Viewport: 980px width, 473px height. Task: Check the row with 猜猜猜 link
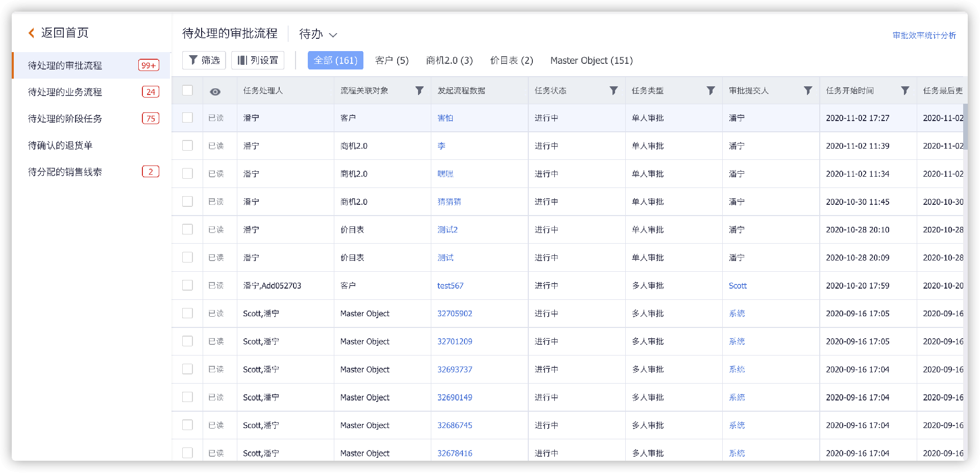[x=187, y=201]
